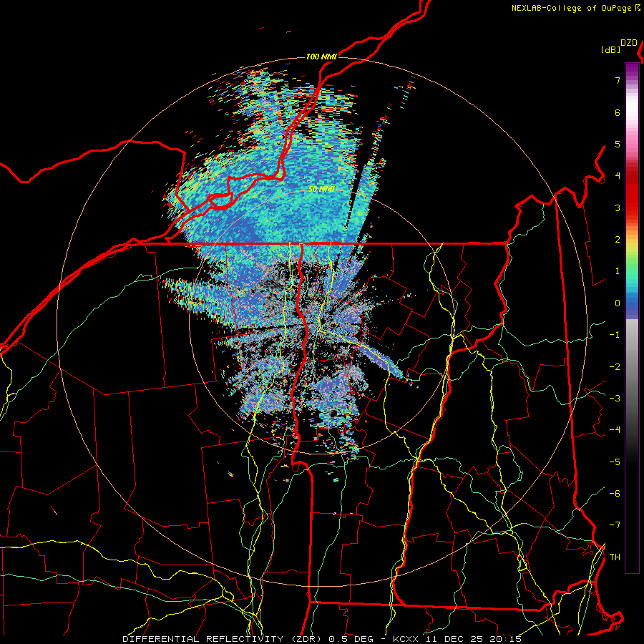Click the 6 value on the color scale
The height and width of the screenshot is (644, 644).
pyautogui.click(x=618, y=112)
